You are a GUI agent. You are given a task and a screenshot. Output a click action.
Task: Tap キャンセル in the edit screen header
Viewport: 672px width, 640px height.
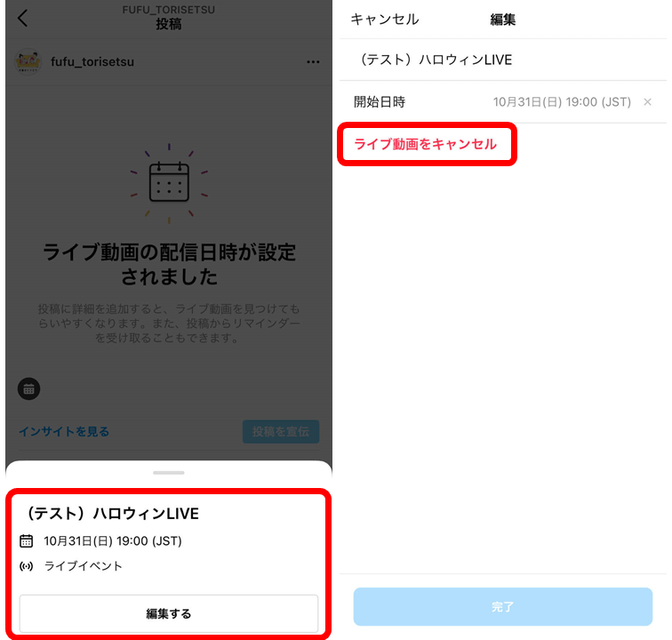click(x=384, y=20)
